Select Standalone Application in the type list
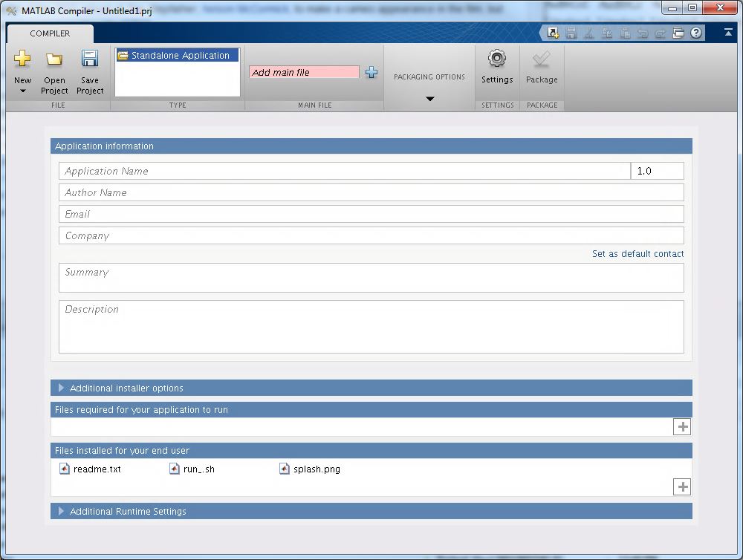 (x=178, y=56)
